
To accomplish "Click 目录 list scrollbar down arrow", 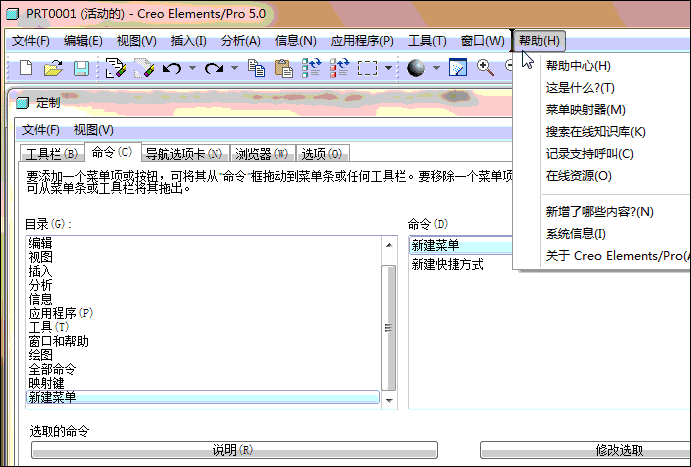I will coord(389,401).
